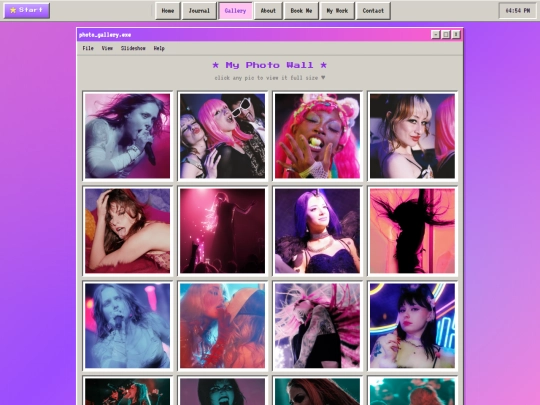Open photo of blonde woman with black bangs
Image resolution: width=540 pixels, height=405 pixels.
pos(412,136)
